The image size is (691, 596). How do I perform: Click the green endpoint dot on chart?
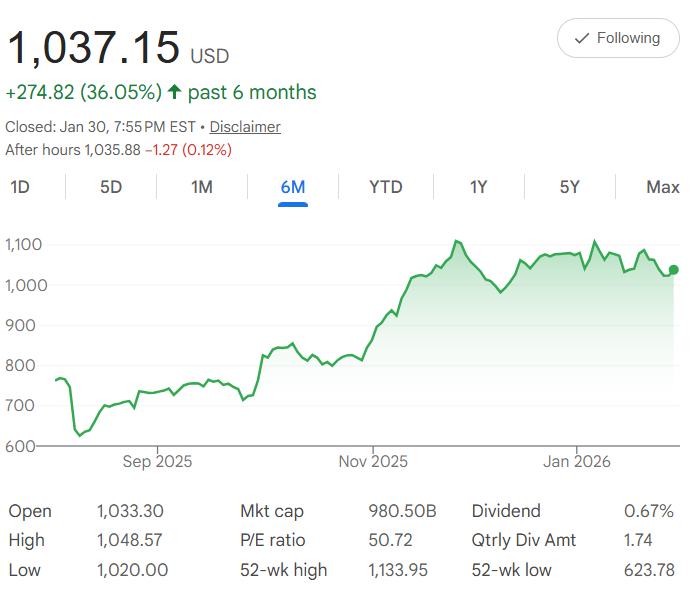(674, 269)
